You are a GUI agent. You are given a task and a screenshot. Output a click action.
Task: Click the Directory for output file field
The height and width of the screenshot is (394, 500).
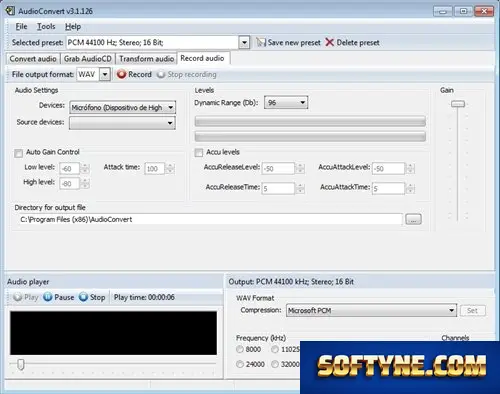(211, 219)
